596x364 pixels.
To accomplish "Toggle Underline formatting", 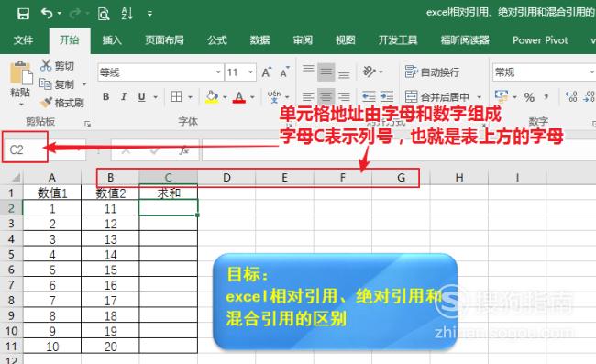I will (142, 97).
